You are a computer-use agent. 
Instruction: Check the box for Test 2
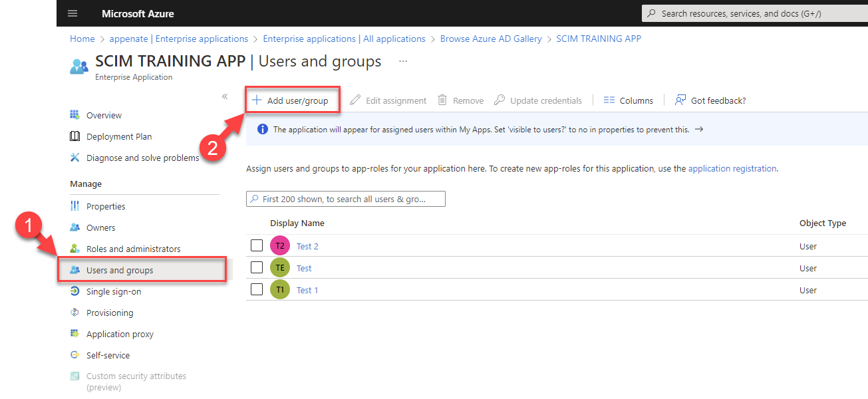tap(257, 246)
